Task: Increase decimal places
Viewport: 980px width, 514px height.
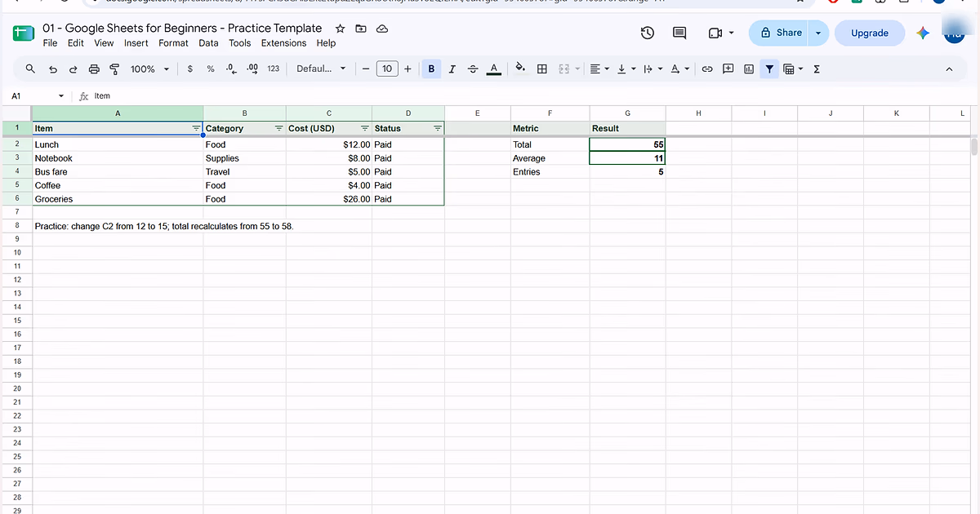Action: coord(252,69)
